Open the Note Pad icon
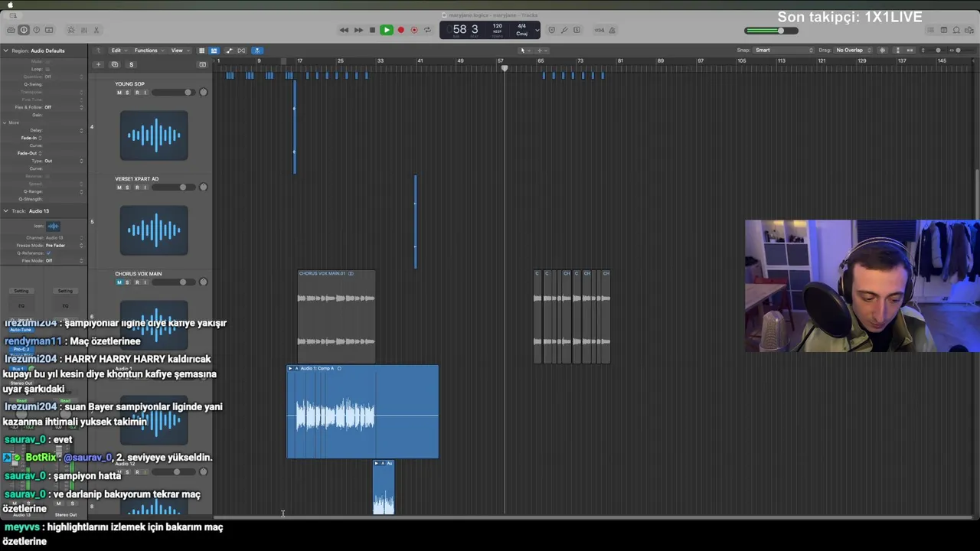Screen dimensions: 980x551 [x=944, y=30]
